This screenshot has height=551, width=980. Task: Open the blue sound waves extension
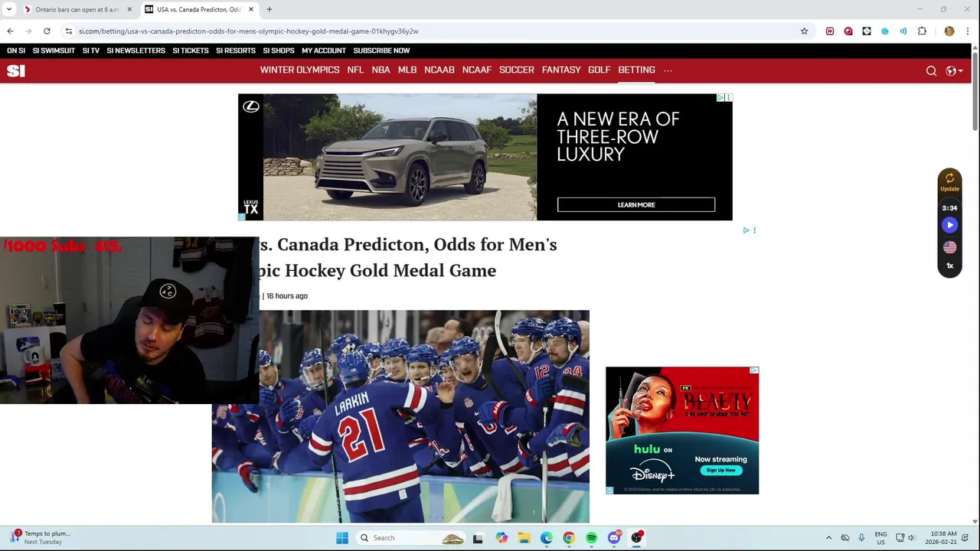click(903, 31)
